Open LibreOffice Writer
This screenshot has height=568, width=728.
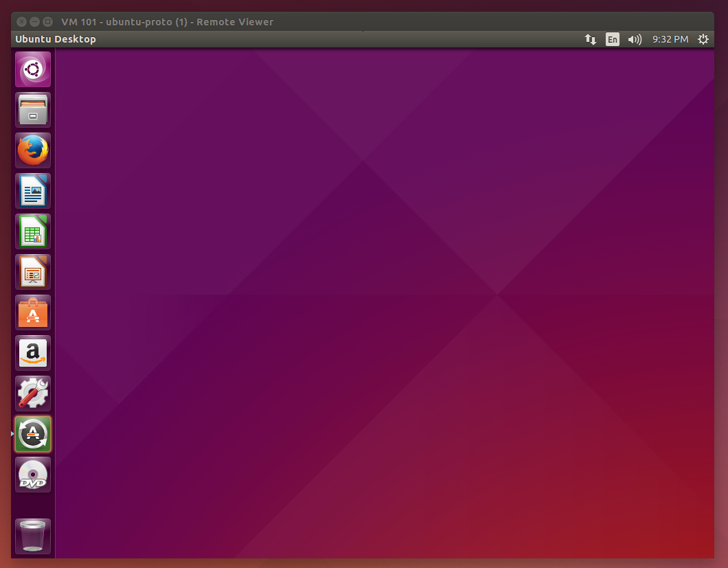33,191
